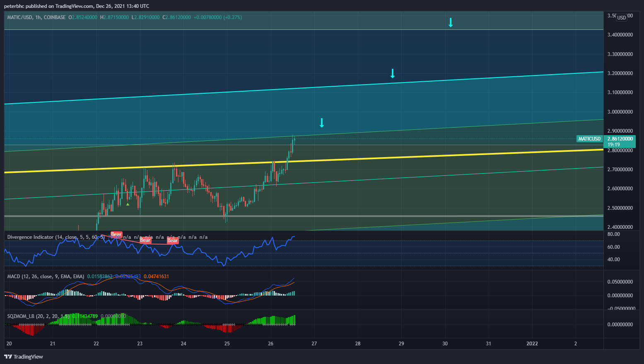Click the open value O2.85240000
The width and height of the screenshot is (644, 364).
[83, 17]
